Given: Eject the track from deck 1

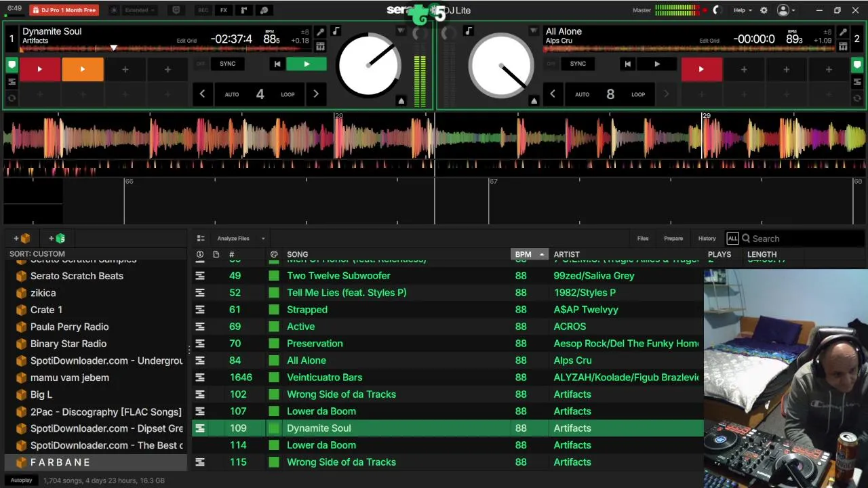Looking at the screenshot, I should [x=401, y=101].
